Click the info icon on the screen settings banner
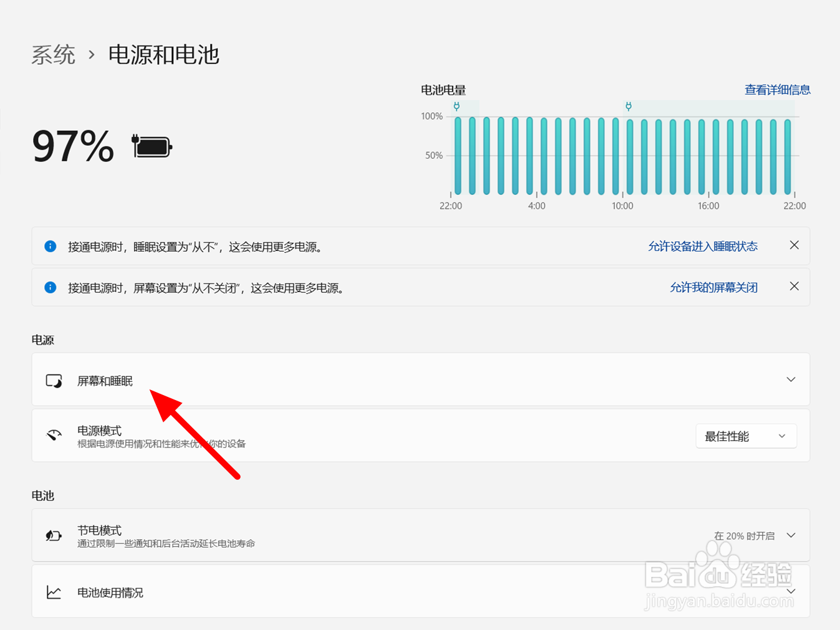The width and height of the screenshot is (840, 630). click(50, 287)
